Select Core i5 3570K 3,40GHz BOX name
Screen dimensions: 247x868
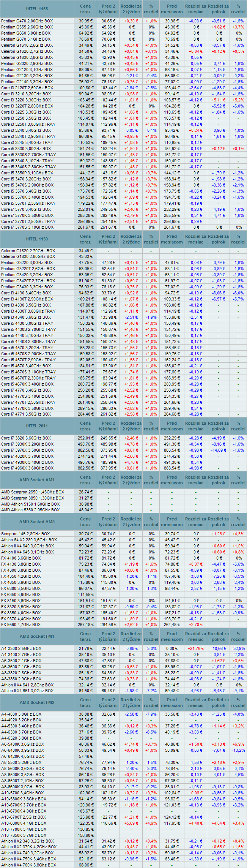point(27,197)
